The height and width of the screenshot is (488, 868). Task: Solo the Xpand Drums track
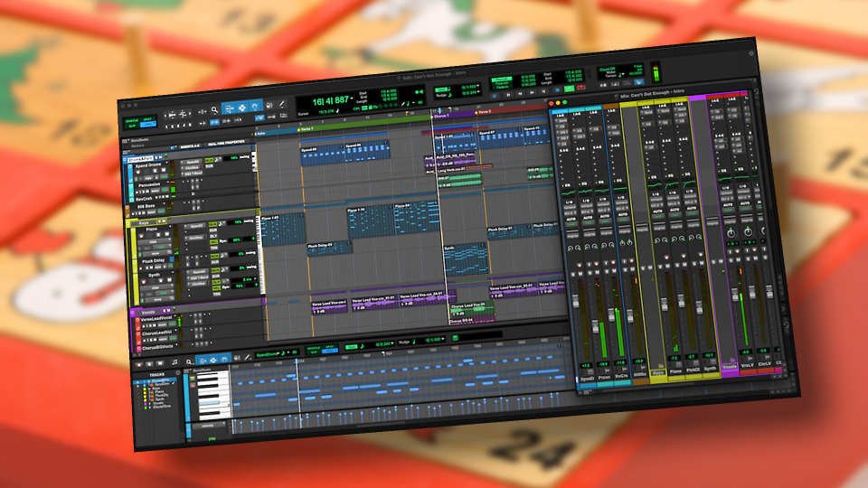coord(155,171)
